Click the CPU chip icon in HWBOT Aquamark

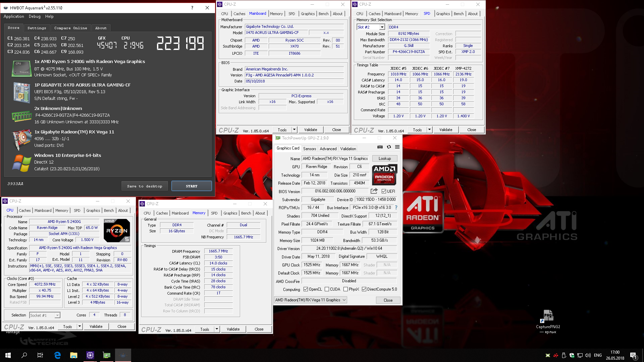pos(22,69)
